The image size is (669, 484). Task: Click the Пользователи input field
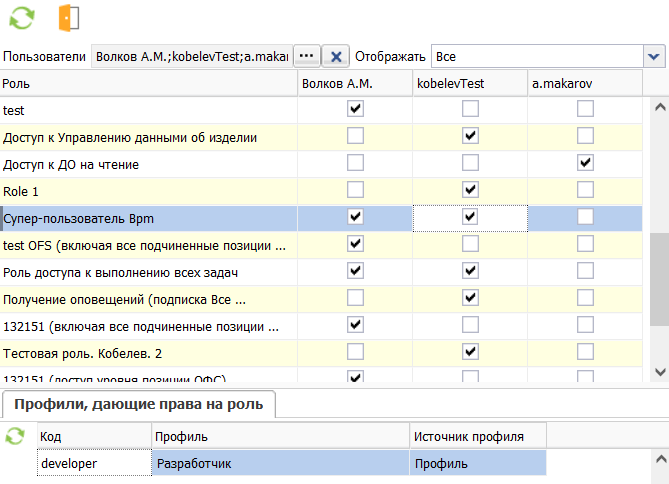[190, 57]
